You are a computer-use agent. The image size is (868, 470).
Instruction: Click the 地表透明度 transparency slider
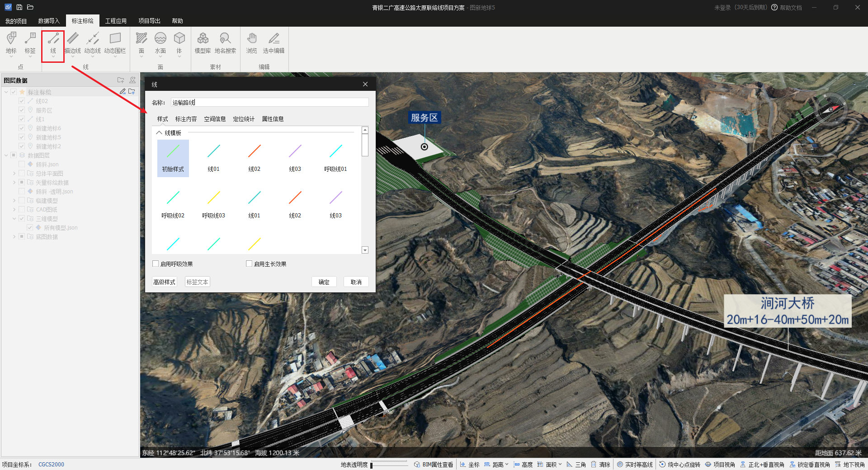[389, 465]
